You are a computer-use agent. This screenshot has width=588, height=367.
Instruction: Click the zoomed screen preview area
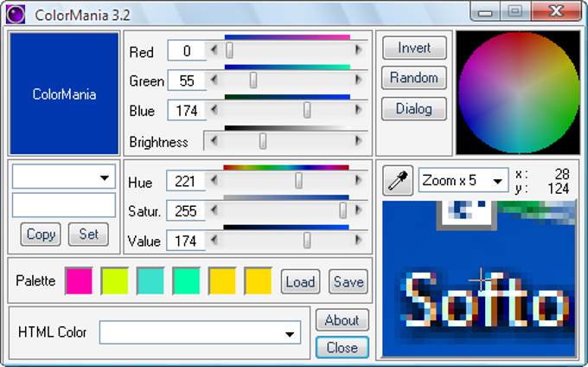click(x=478, y=279)
